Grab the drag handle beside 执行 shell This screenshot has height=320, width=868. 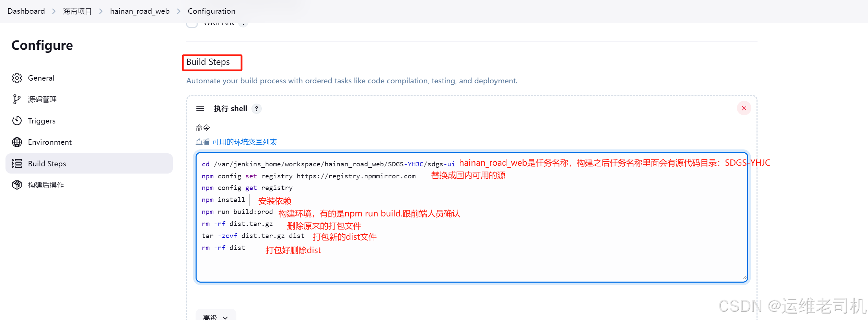[200, 109]
